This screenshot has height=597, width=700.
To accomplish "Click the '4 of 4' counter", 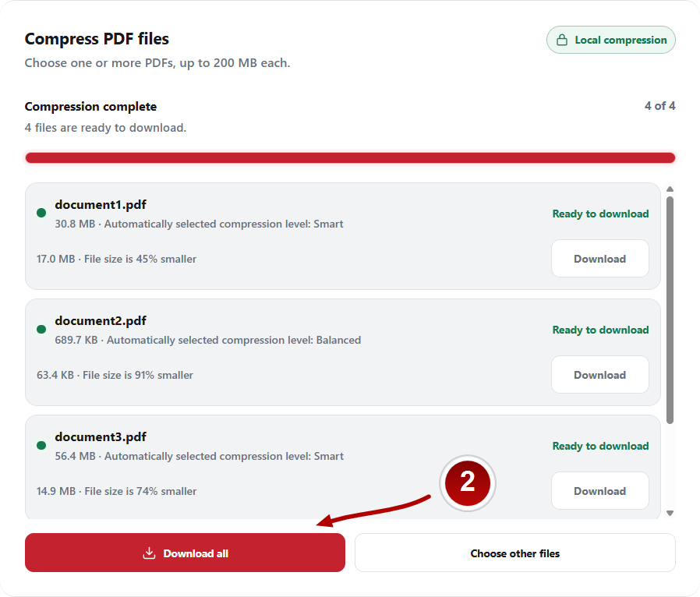I will [x=659, y=106].
